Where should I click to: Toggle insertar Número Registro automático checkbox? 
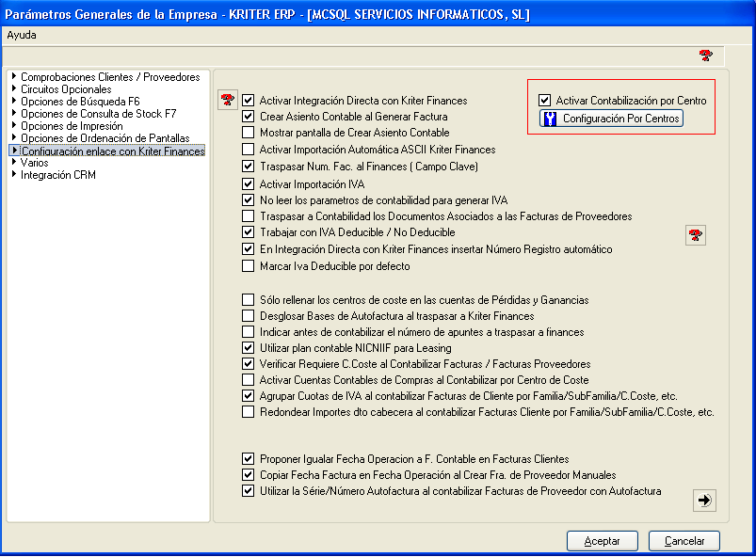coord(248,249)
